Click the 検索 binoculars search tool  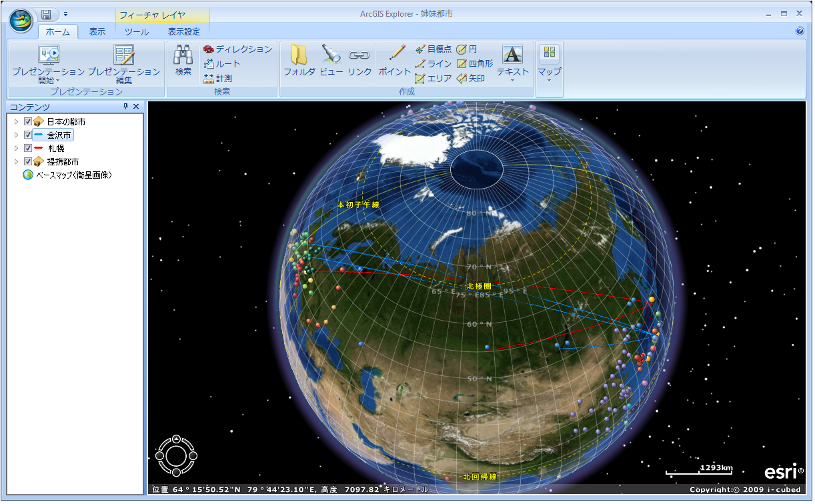183,61
